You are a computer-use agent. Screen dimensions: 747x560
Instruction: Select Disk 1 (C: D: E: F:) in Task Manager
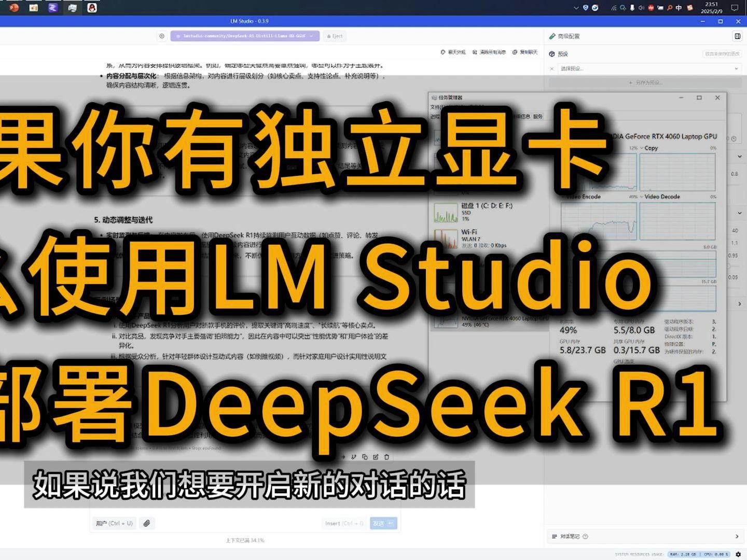tap(488, 212)
